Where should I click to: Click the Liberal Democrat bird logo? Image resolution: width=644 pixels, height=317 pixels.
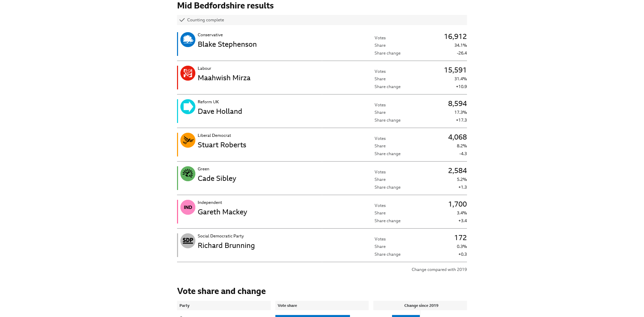pos(188,140)
